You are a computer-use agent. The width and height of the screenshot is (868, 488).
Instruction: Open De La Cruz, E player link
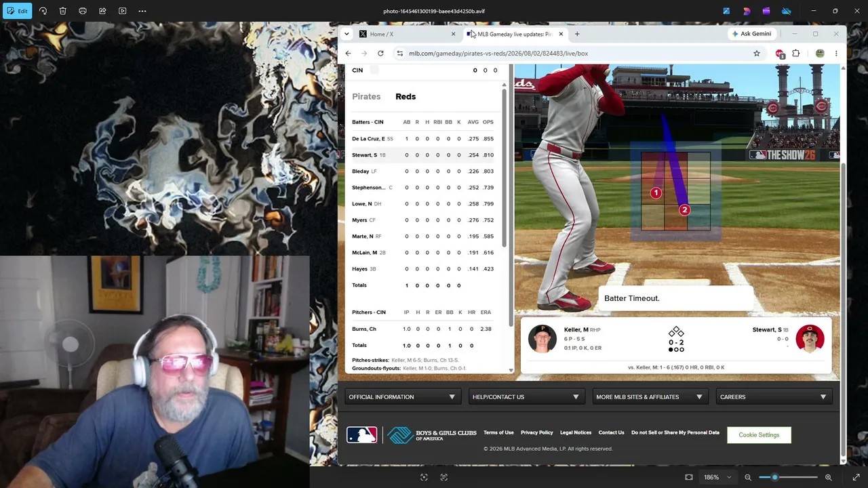[368, 139]
